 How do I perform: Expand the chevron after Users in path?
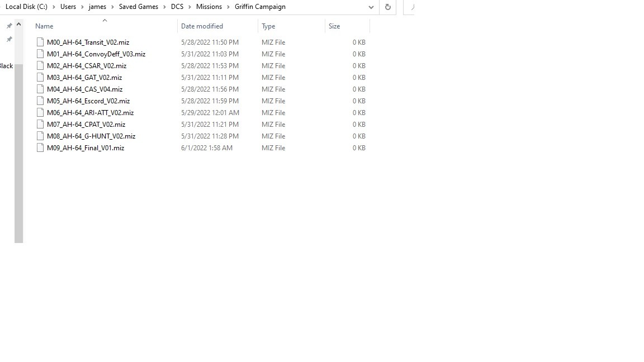pos(82,7)
